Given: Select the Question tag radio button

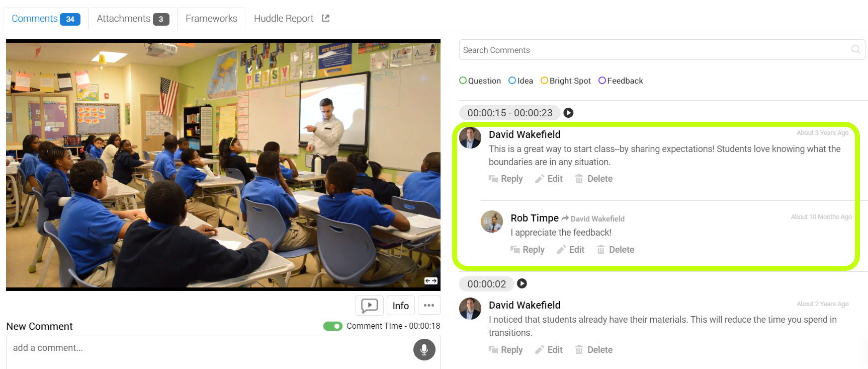Looking at the screenshot, I should pos(463,81).
